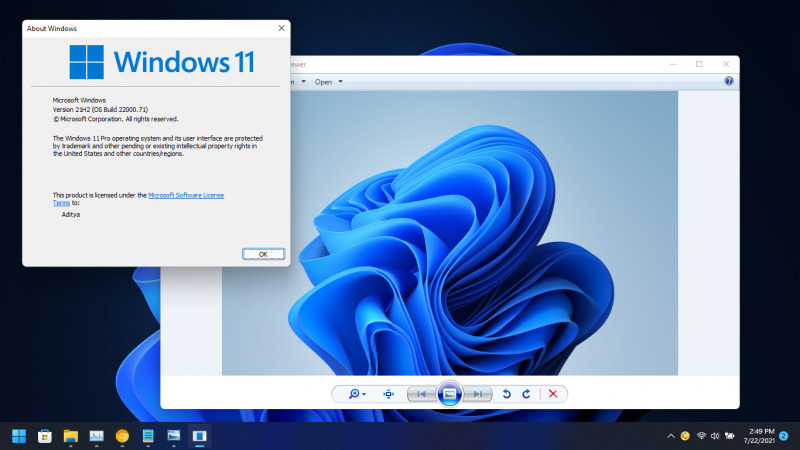This screenshot has height=450, width=800.
Task: Skip to the next photo
Action: coord(478,394)
